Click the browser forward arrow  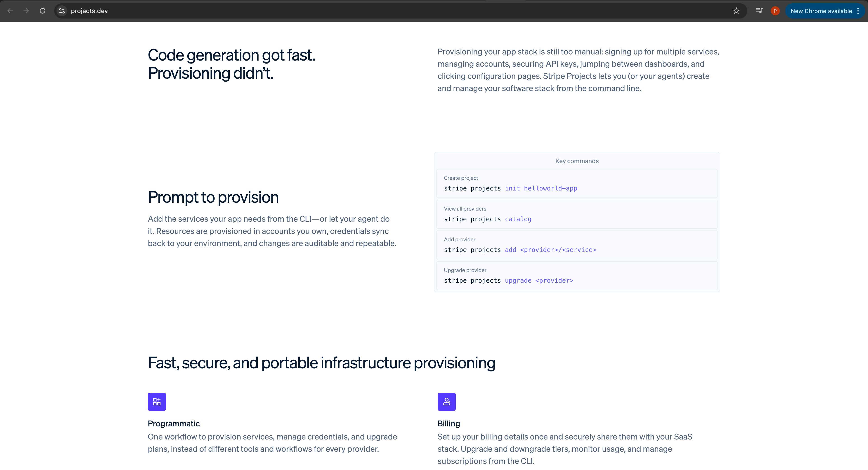coord(26,11)
